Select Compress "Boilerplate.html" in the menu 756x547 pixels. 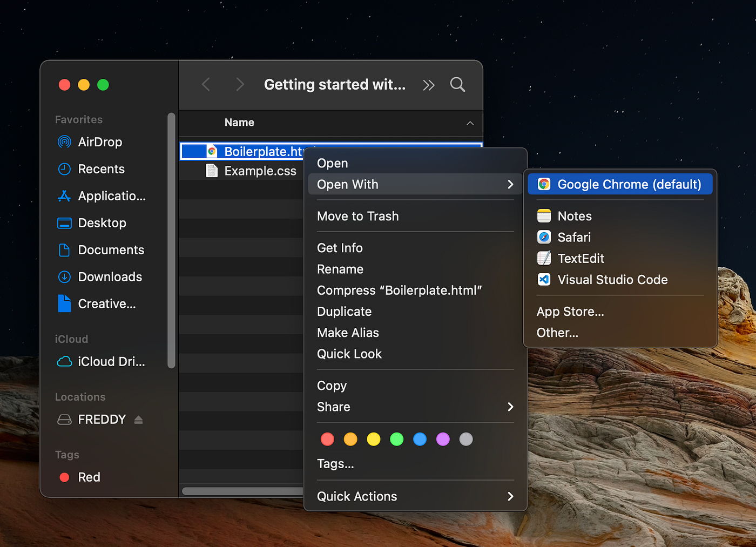click(x=400, y=290)
